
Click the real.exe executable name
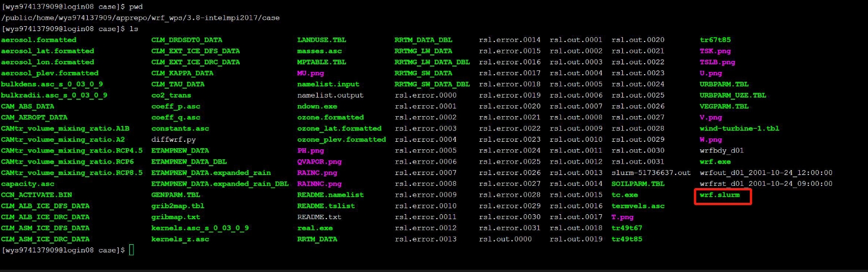[314, 228]
